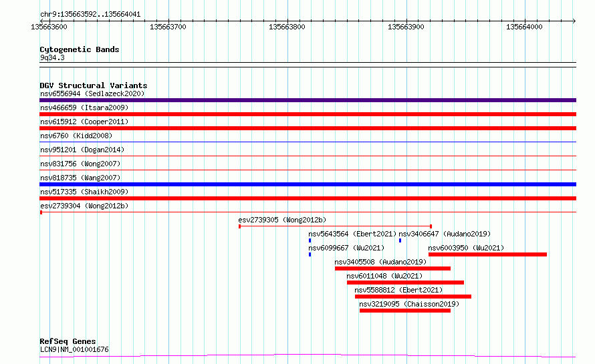Open the nsv3406647 (Audano2019) variant label
The width and height of the screenshot is (595, 364).
pyautogui.click(x=445, y=234)
